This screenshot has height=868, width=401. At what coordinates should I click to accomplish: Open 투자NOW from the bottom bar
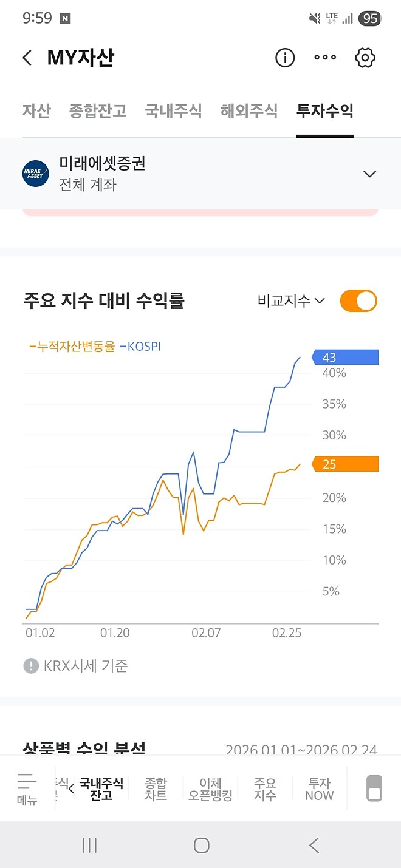318,787
